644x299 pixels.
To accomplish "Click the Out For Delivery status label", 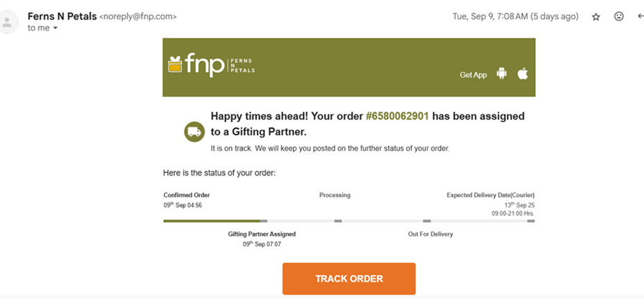I will [x=430, y=234].
